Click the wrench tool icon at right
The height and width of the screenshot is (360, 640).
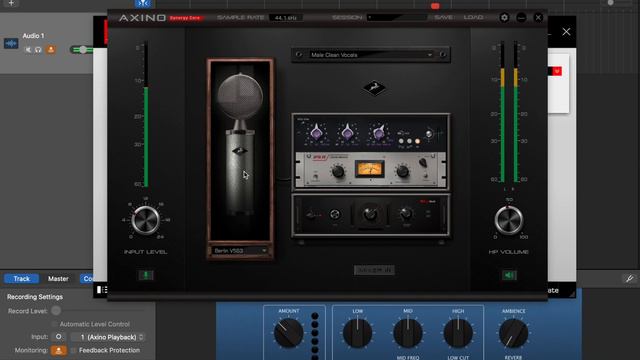coord(629,279)
